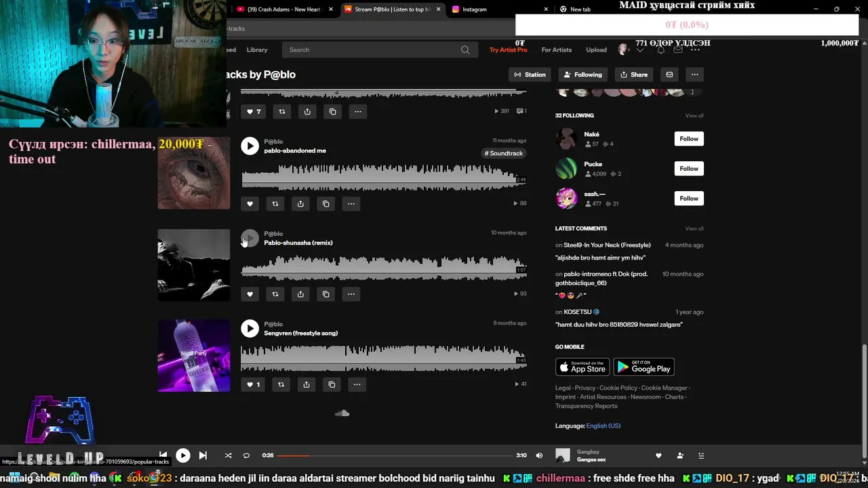Follow Pucke
The height and width of the screenshot is (488, 868).
click(x=689, y=169)
